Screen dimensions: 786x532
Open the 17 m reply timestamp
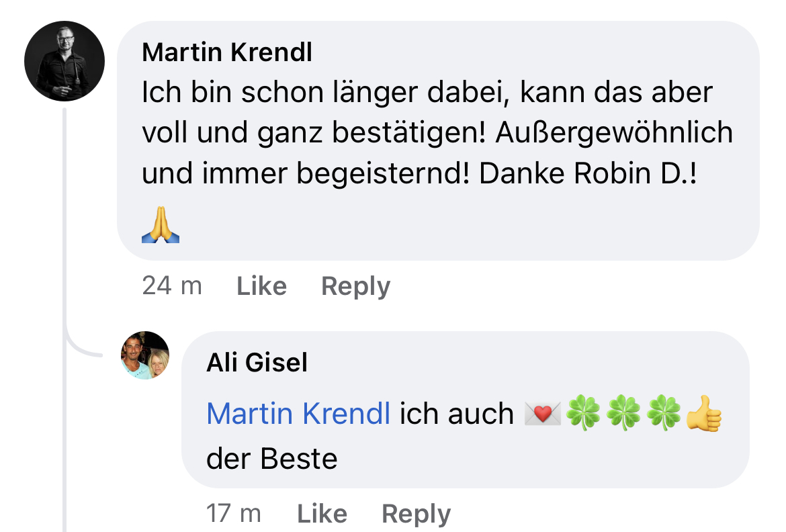234,513
